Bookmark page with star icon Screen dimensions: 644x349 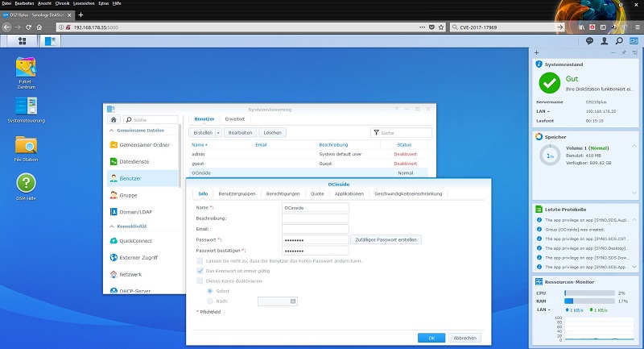click(441, 27)
